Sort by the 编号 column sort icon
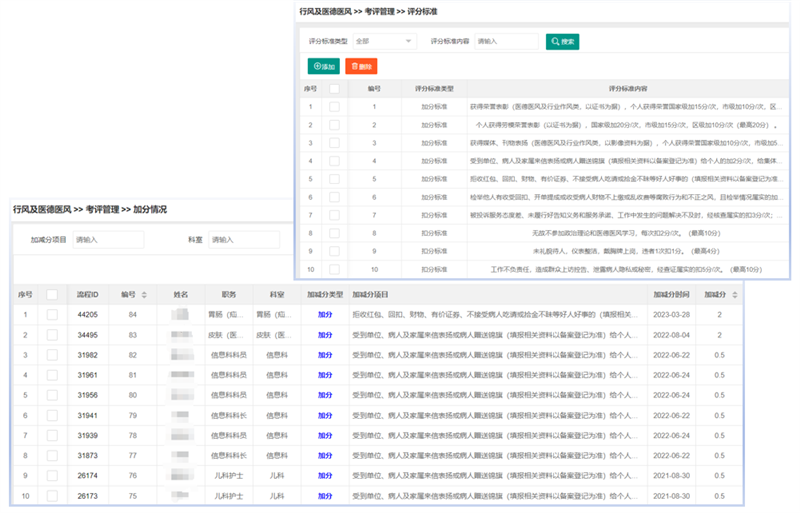Image resolution: width=800 pixels, height=513 pixels. coord(143,295)
